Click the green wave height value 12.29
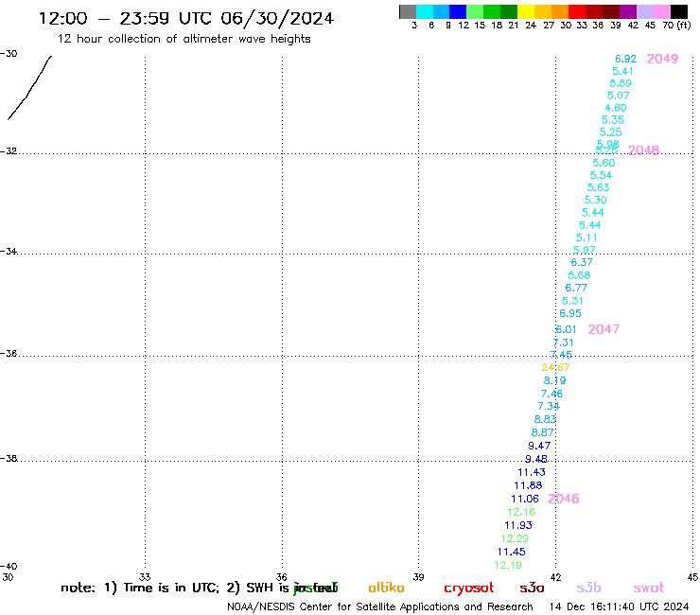Screen dimensions: 700x615 point(515,538)
